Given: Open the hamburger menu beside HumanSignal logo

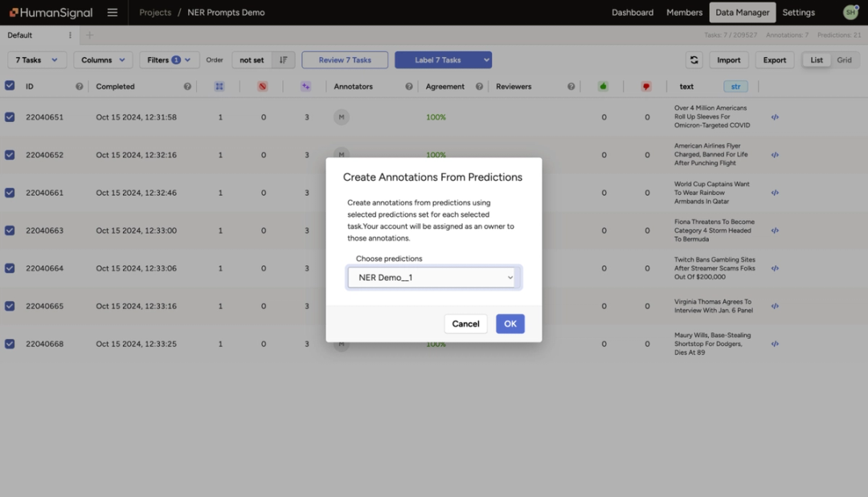Looking at the screenshot, I should tap(112, 12).
